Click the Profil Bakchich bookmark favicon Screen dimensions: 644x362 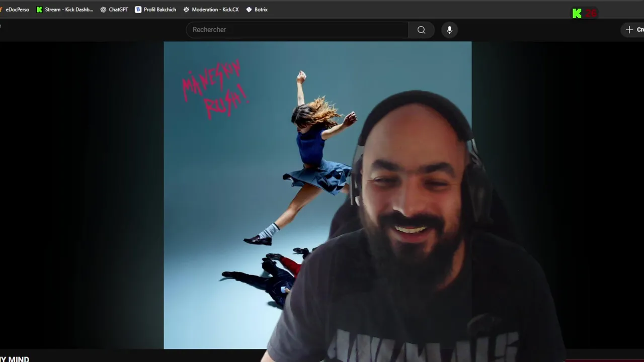click(138, 10)
